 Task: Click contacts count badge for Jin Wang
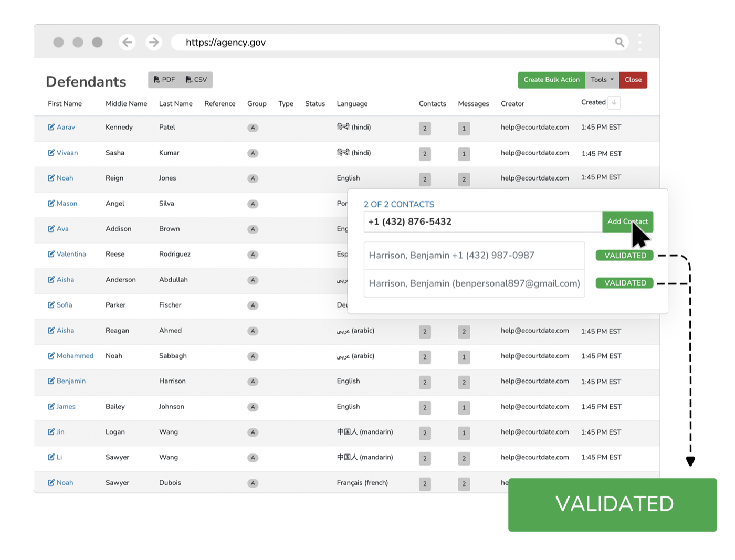(425, 433)
